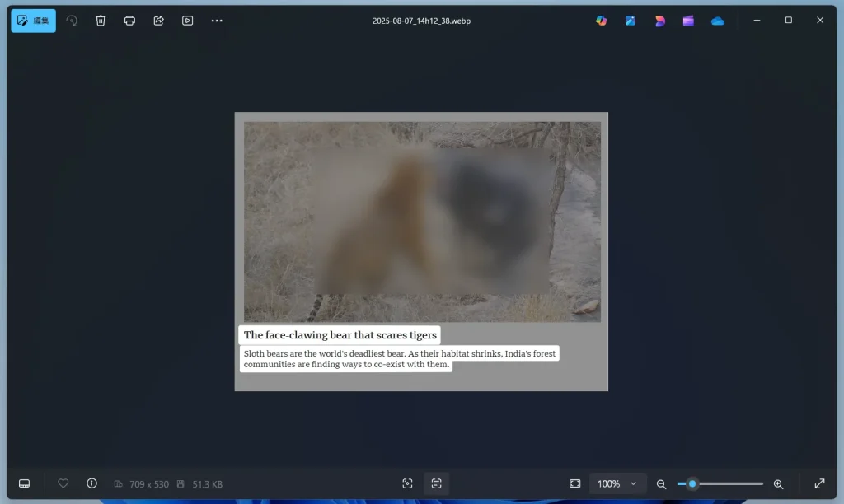Start a visual search with the focus-frame icon
844x504 pixels.
click(407, 483)
